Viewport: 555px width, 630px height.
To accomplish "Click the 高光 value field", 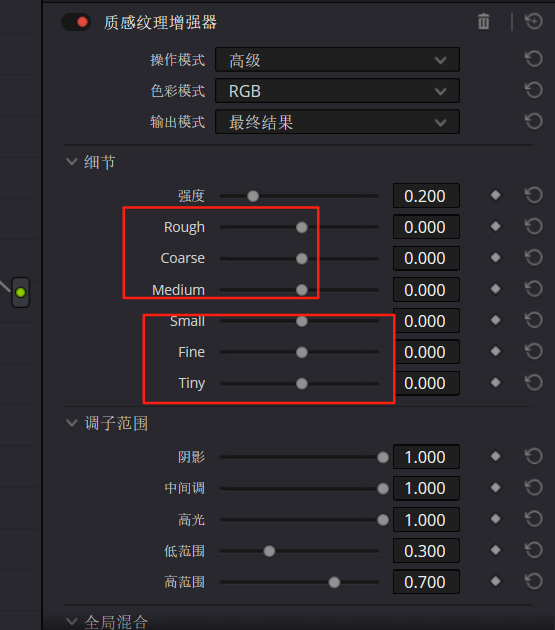I will click(x=426, y=520).
